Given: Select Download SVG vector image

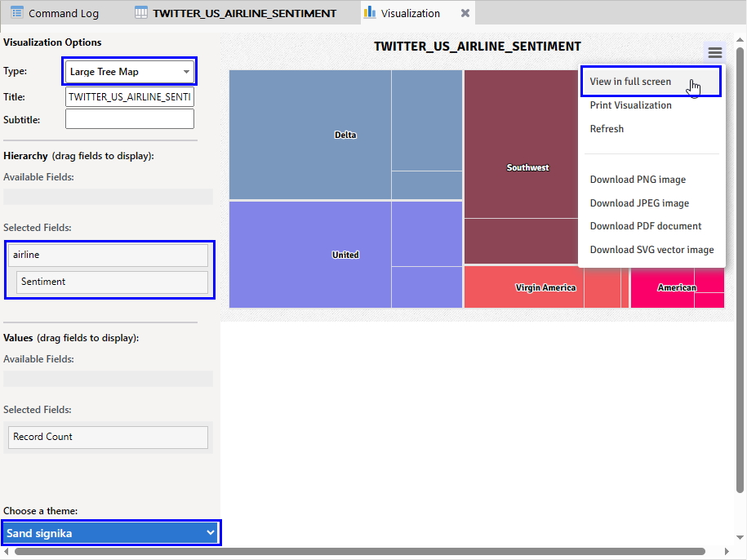Looking at the screenshot, I should coord(651,250).
